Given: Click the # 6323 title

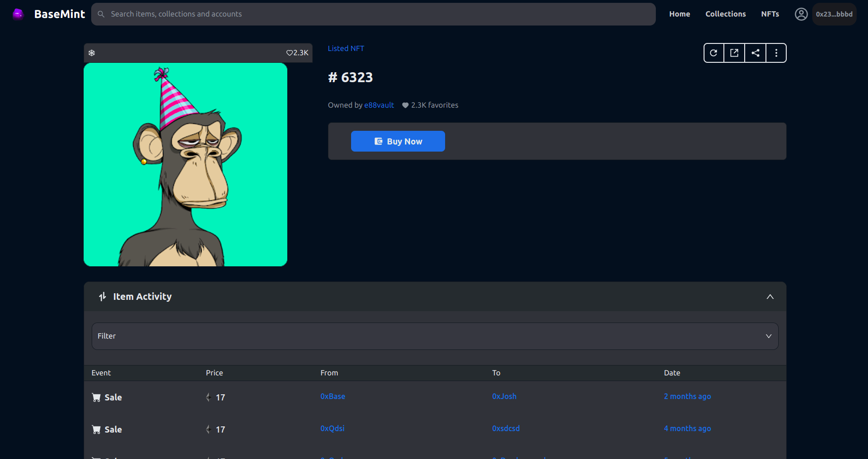Looking at the screenshot, I should point(350,77).
